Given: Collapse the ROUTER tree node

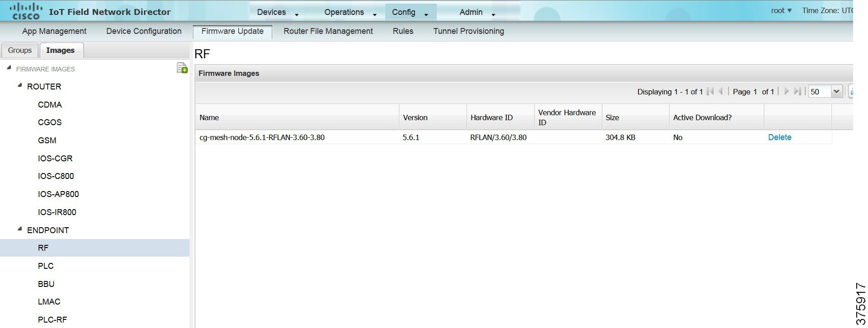Looking at the screenshot, I should pos(19,85).
